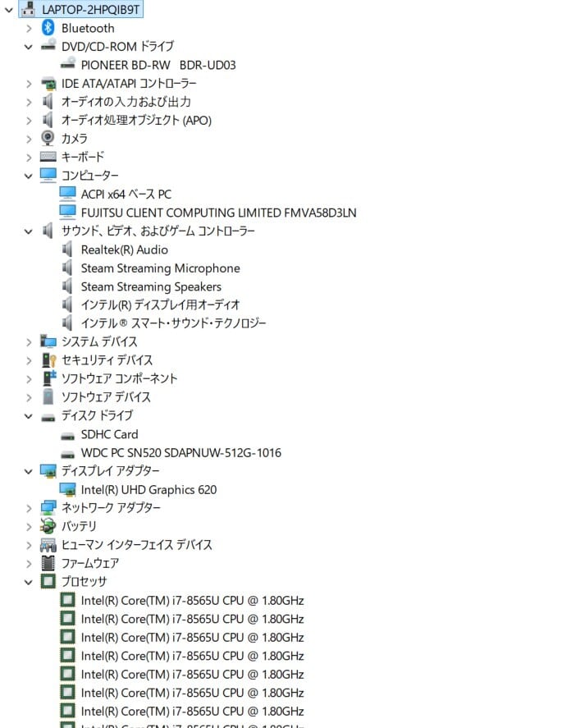Select ACPI x64 ベース PC entry
This screenshot has width=562, height=728.
(x=126, y=194)
